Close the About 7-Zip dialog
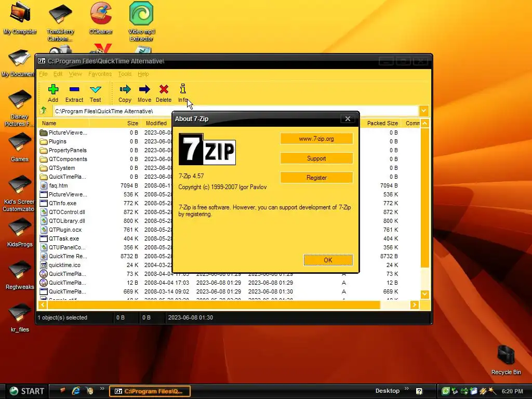532x399 pixels. coord(348,119)
